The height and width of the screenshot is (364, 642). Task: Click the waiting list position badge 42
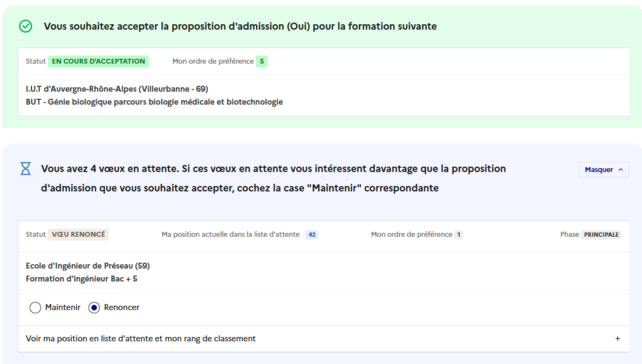point(312,235)
